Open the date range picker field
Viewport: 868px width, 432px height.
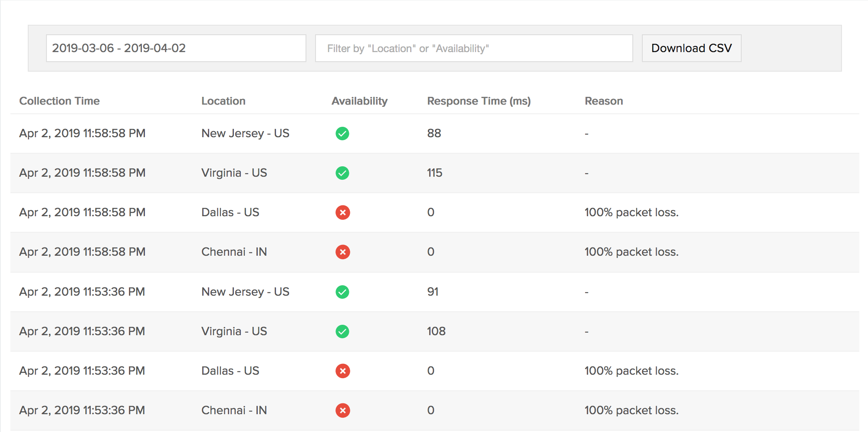pyautogui.click(x=176, y=48)
